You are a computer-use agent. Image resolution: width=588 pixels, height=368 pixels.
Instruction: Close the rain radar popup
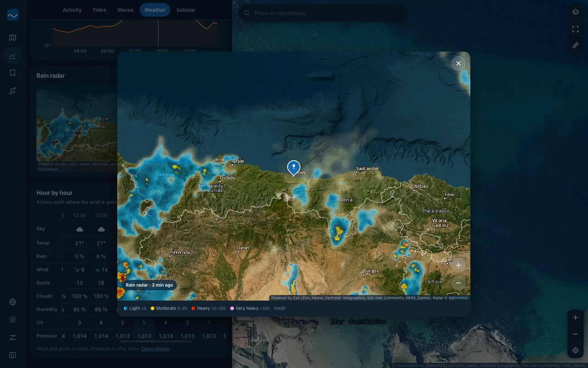[x=458, y=63]
